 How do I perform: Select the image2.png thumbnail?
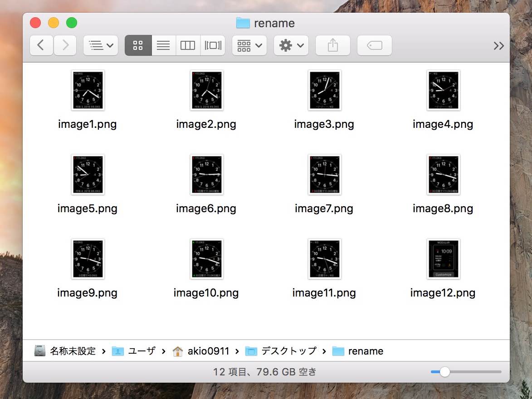[207, 90]
